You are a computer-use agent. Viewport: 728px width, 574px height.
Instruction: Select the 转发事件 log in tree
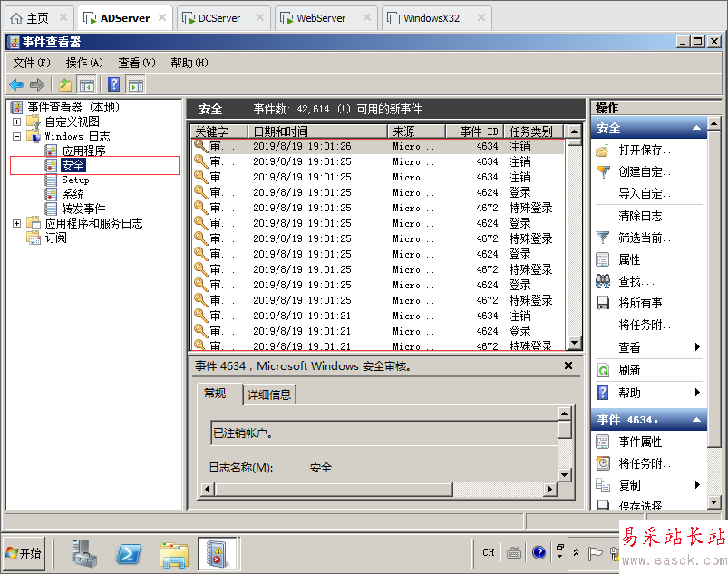pyautogui.click(x=83, y=209)
